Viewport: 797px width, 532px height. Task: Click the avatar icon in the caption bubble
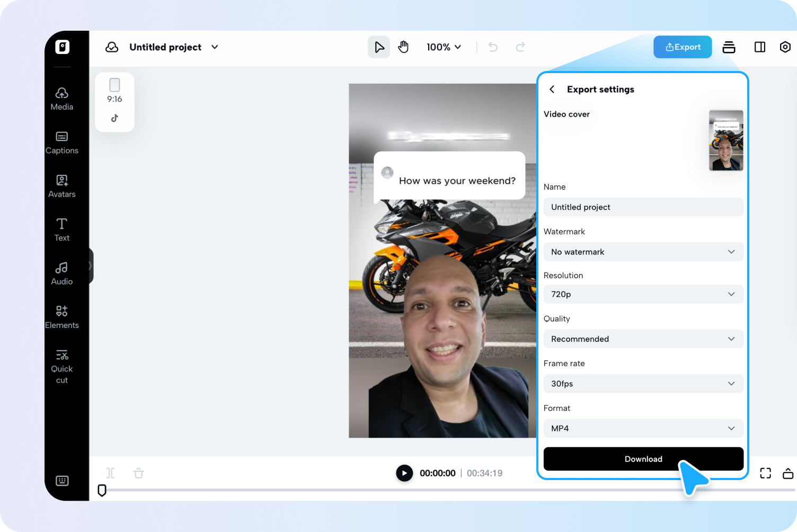coord(387,172)
